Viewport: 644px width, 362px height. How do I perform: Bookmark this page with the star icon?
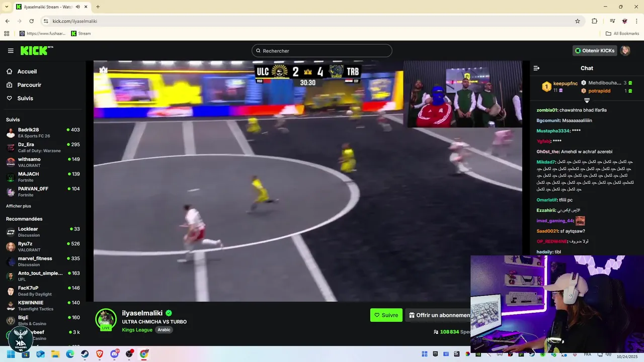[x=578, y=21]
